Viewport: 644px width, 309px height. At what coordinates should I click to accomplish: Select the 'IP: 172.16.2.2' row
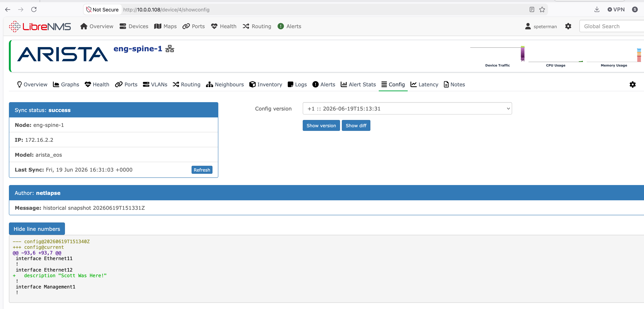coord(114,140)
